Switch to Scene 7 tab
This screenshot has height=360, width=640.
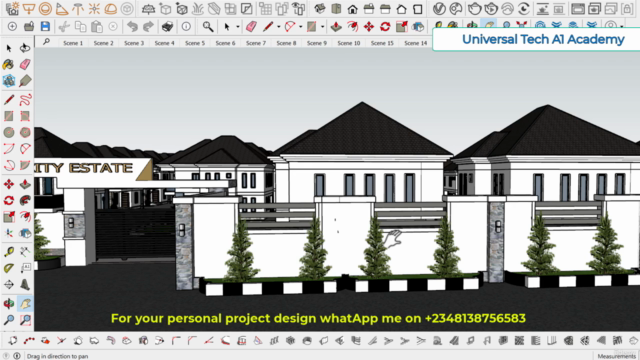tap(256, 43)
